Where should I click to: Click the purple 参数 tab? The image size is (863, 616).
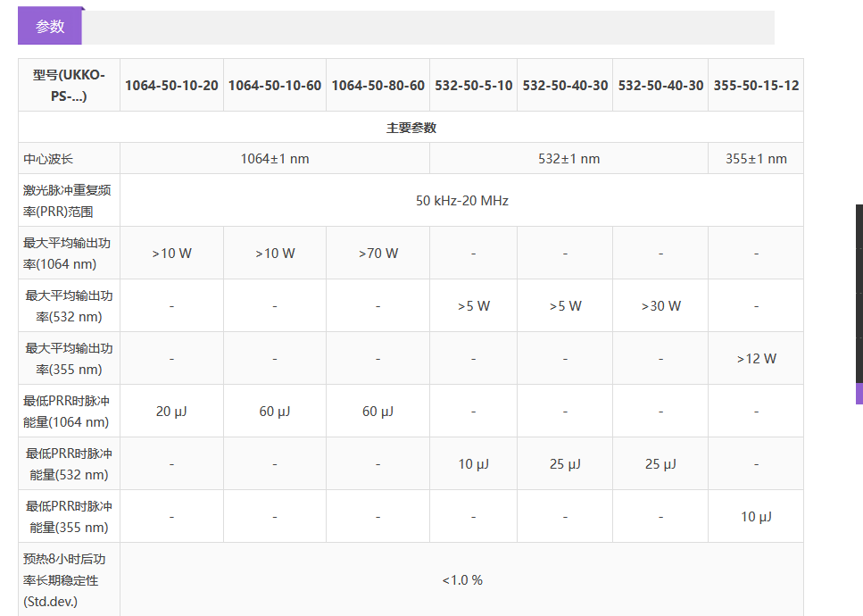[x=50, y=27]
